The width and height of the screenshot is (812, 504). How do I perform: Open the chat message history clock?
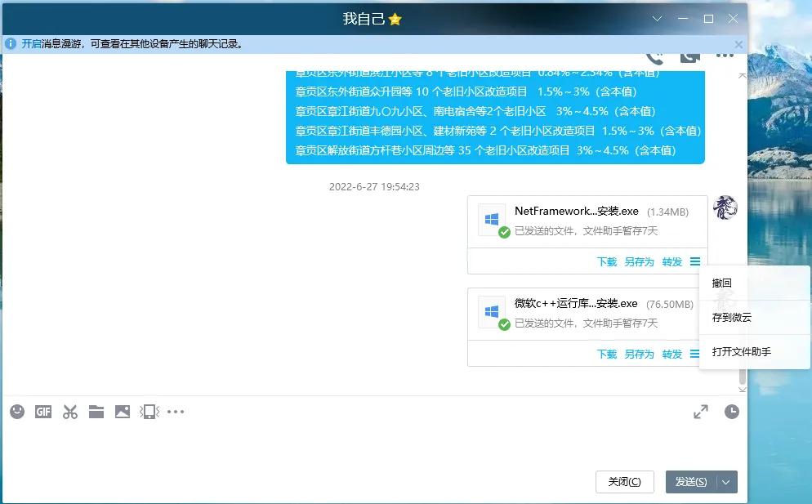tap(732, 412)
